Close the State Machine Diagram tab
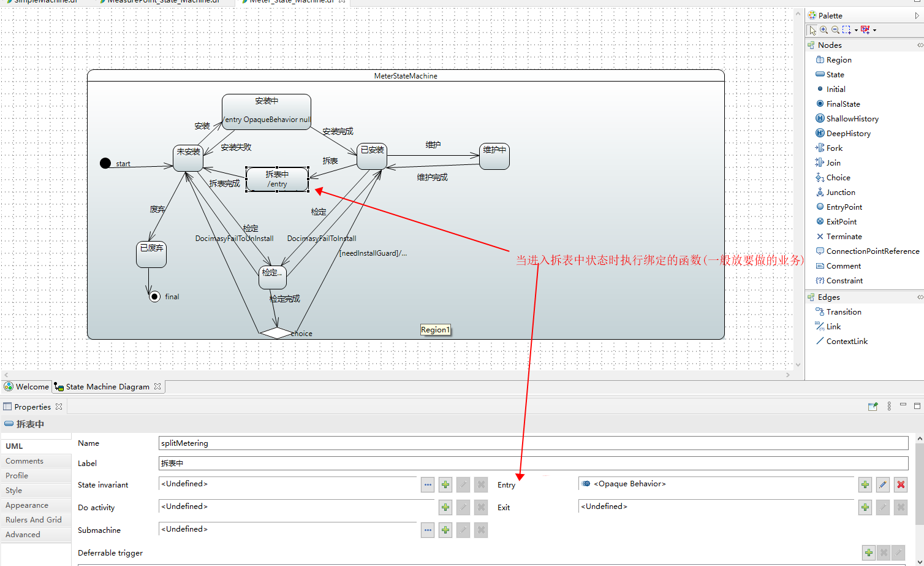The height and width of the screenshot is (566, 924). tap(157, 386)
